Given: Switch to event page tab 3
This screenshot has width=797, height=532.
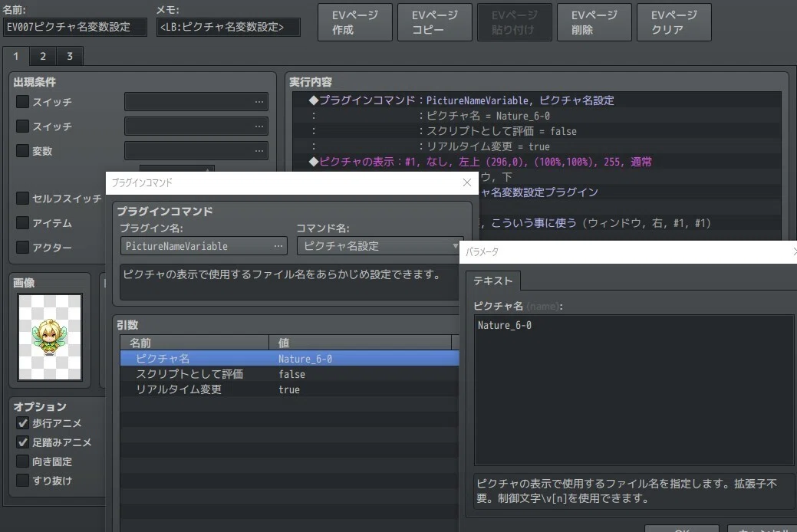Looking at the screenshot, I should tap(70, 57).
